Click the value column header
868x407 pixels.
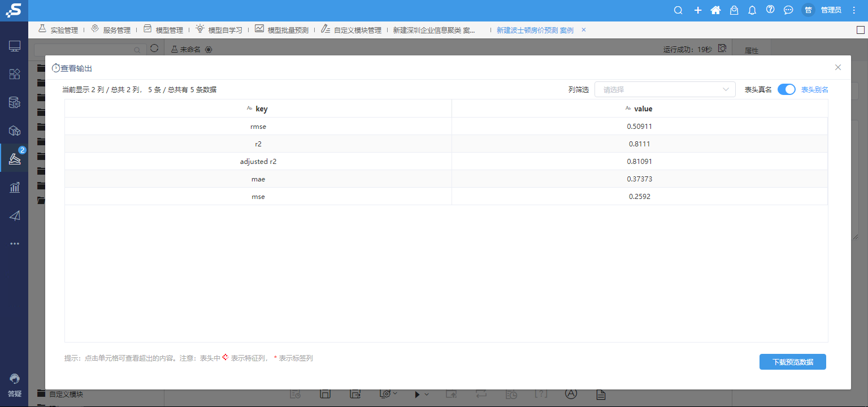pyautogui.click(x=640, y=109)
